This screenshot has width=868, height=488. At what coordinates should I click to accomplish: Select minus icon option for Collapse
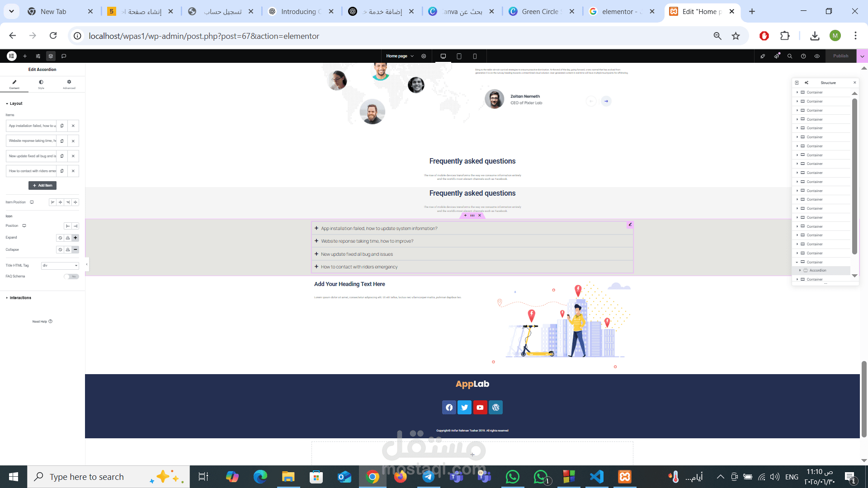(x=75, y=249)
